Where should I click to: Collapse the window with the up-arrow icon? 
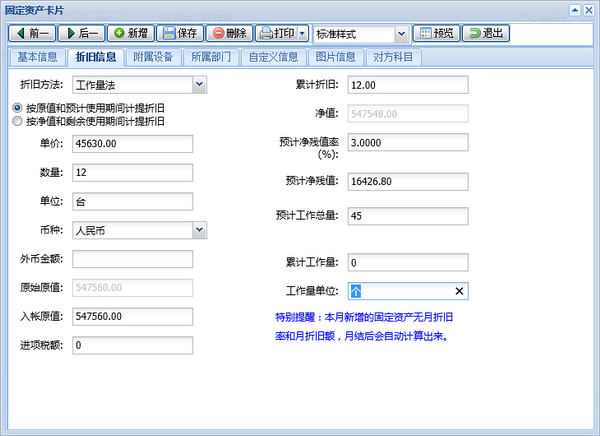click(575, 10)
